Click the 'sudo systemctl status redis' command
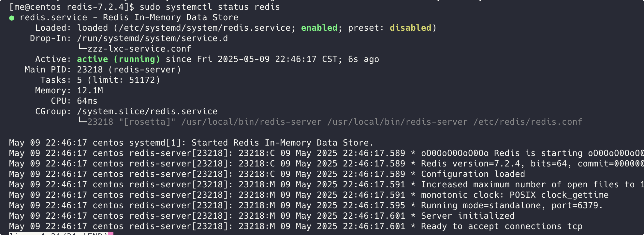The image size is (644, 235). coord(210,7)
